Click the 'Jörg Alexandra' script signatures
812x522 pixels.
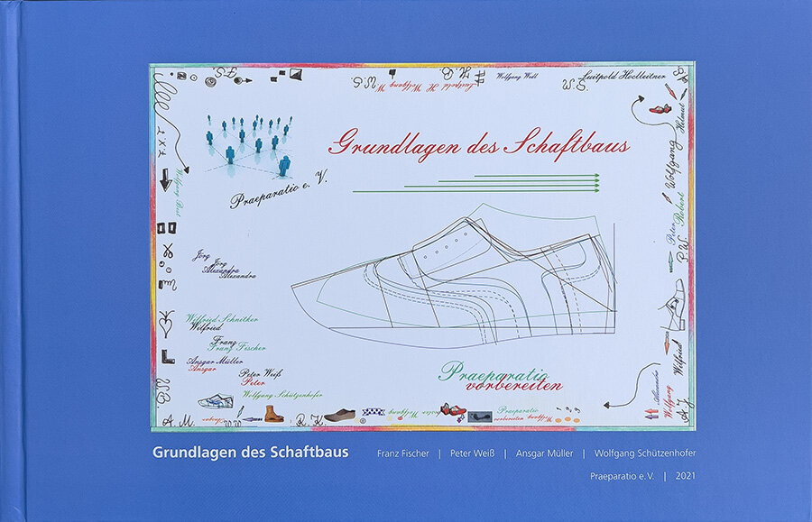tap(225, 264)
